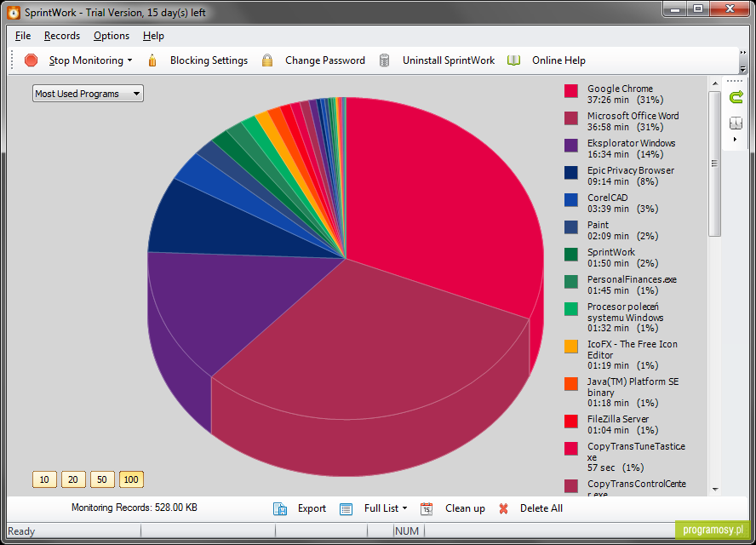Click the legend vertical scrollbar thumb
The height and width of the screenshot is (545, 756).
pyautogui.click(x=714, y=163)
